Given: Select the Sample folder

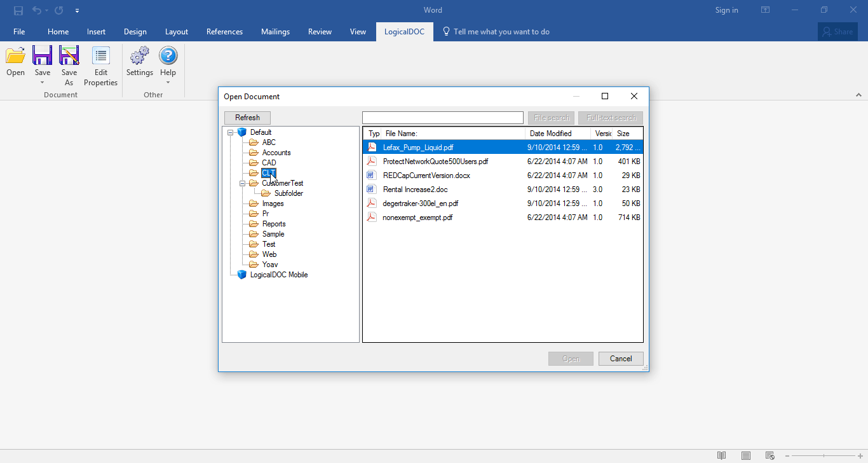Looking at the screenshot, I should 273,234.
